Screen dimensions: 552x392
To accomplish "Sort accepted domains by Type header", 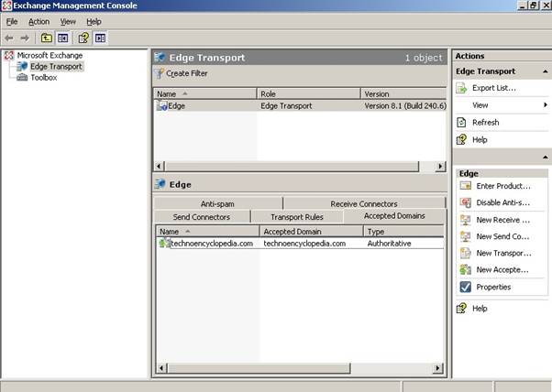I will click(403, 232).
